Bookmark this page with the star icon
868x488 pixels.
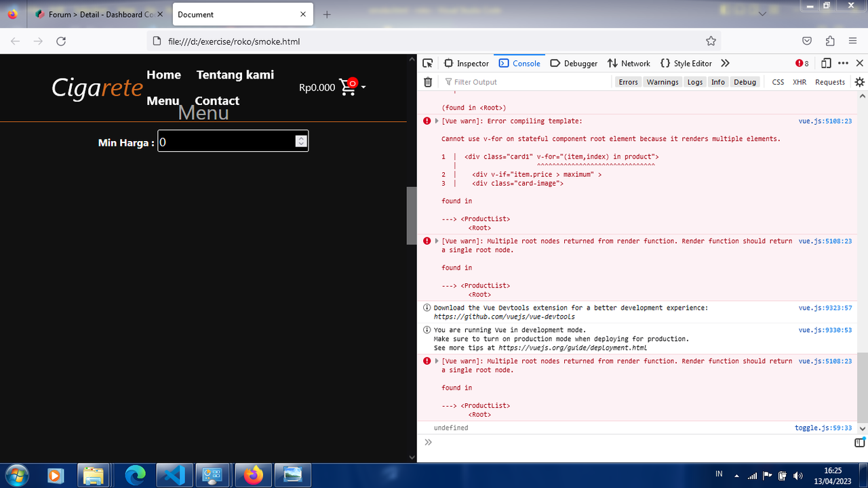[x=711, y=41]
